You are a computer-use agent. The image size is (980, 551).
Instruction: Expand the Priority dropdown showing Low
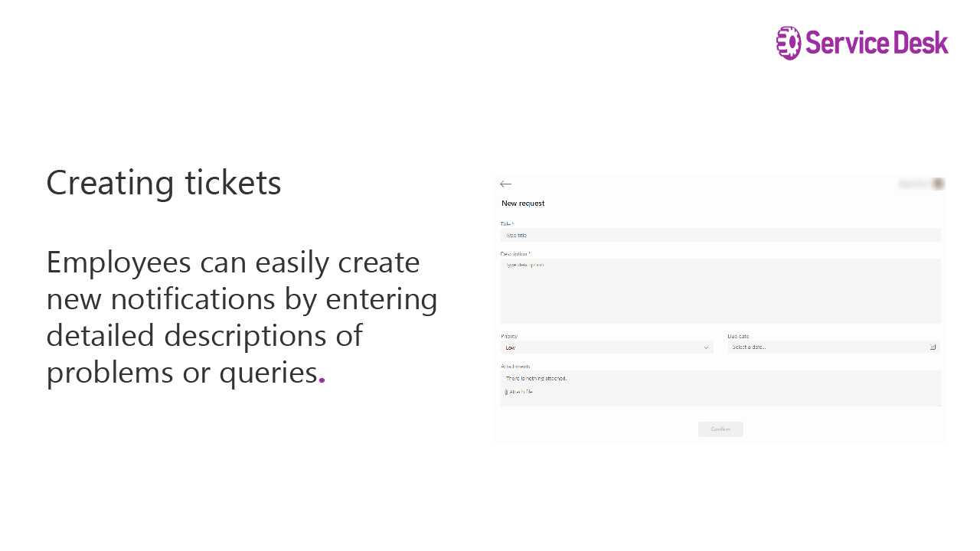(607, 347)
